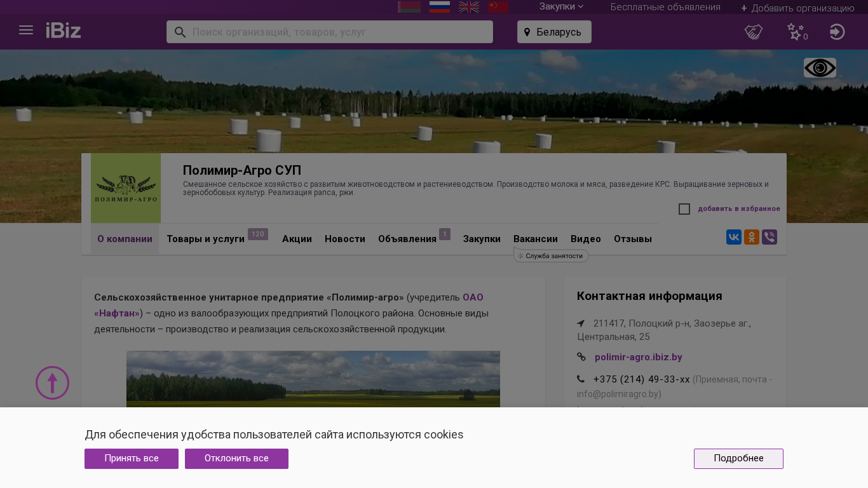
Task: Switch to the Акции tab
Action: coord(297,239)
